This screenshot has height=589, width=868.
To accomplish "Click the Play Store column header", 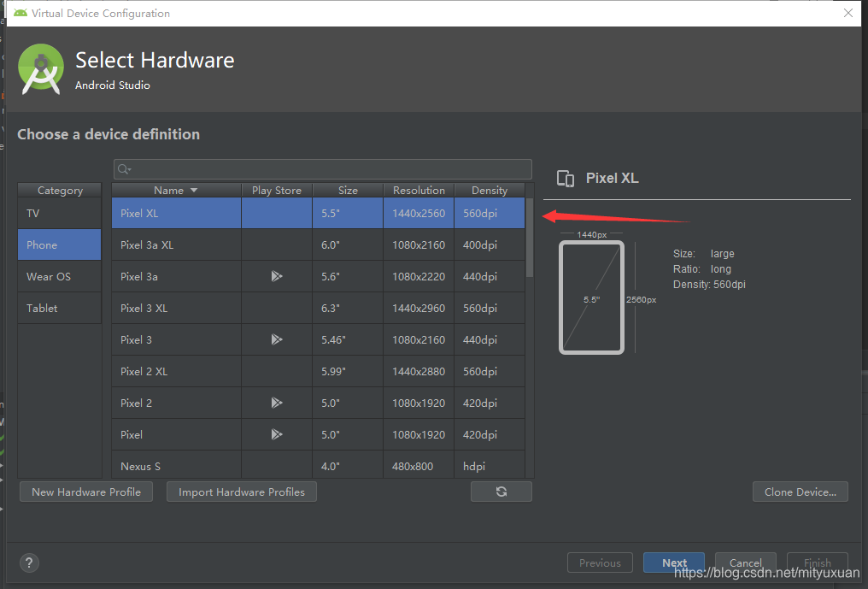I will 277,190.
